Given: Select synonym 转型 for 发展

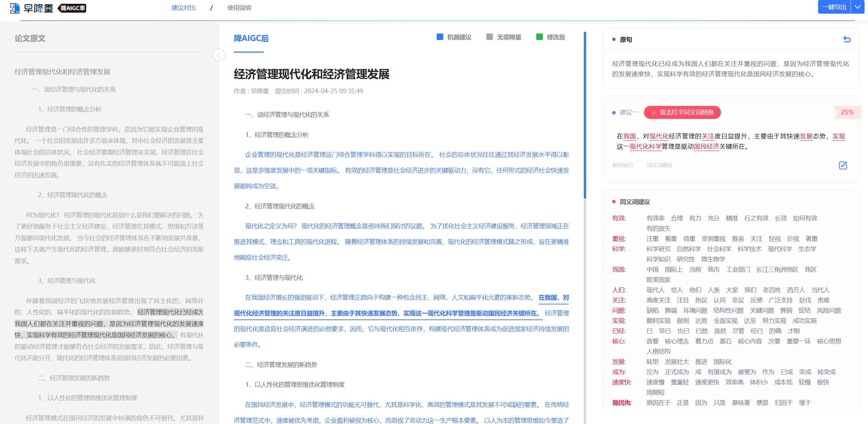Looking at the screenshot, I should click(x=652, y=361).
